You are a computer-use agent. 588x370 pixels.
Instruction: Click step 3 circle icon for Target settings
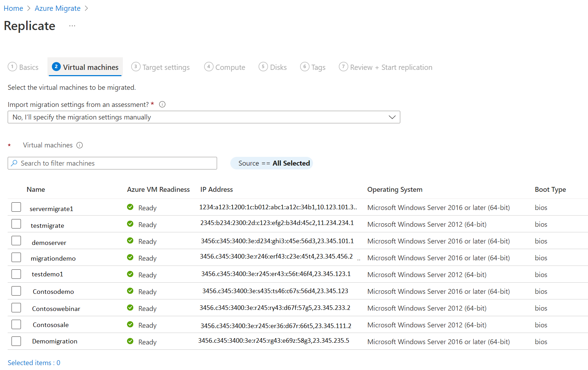tap(136, 66)
